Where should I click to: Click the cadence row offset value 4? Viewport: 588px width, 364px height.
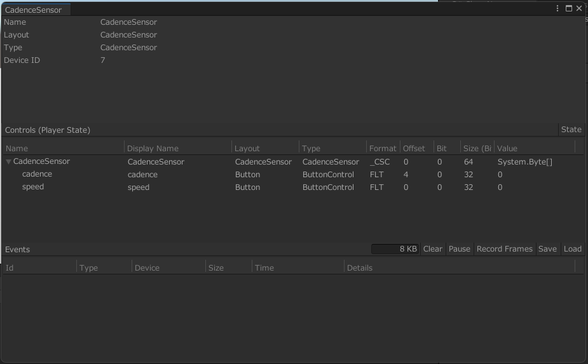406,175
